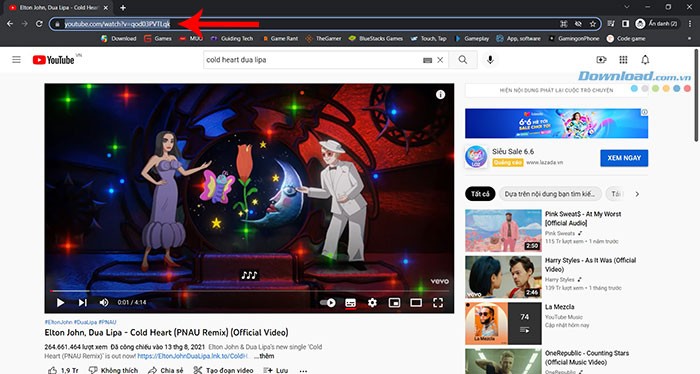Image resolution: width=700 pixels, height=374 pixels.
Task: Open the notifications bell
Action: point(645,60)
